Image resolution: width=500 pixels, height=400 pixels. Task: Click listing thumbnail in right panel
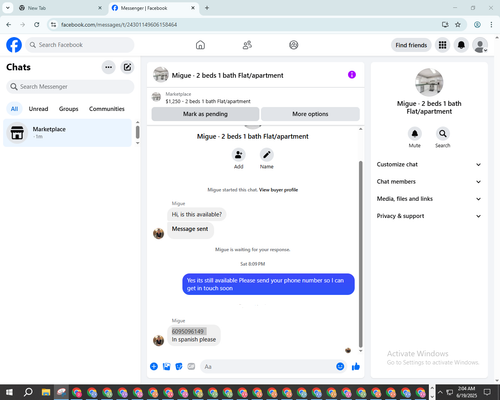pyautogui.click(x=429, y=82)
